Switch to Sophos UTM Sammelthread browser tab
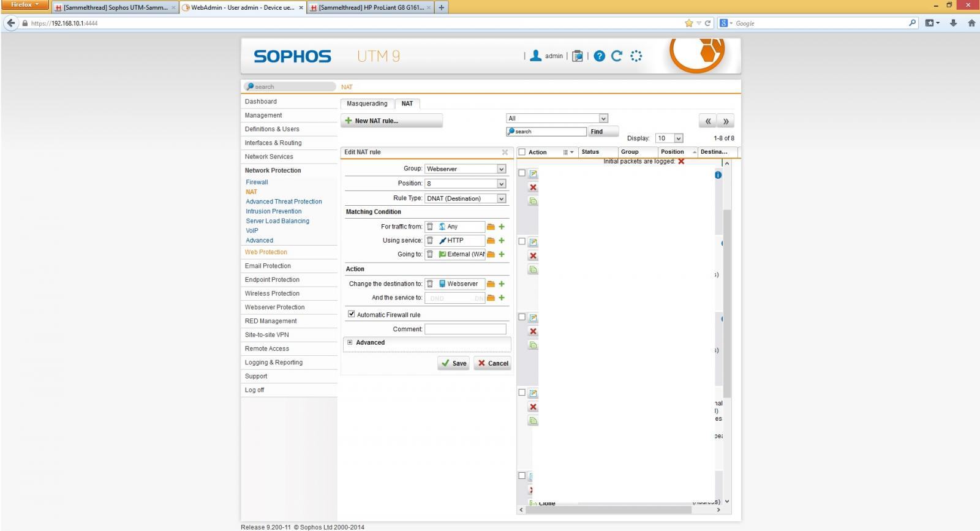 pyautogui.click(x=115, y=7)
